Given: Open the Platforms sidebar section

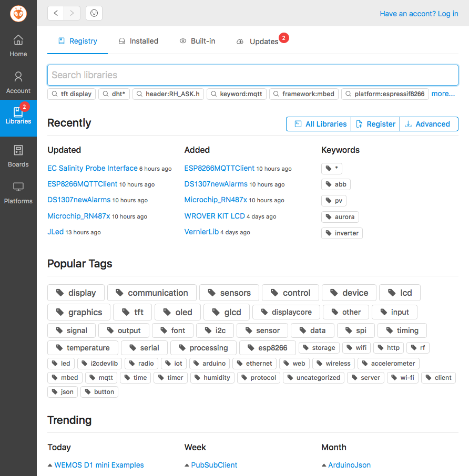Looking at the screenshot, I should tap(18, 193).
